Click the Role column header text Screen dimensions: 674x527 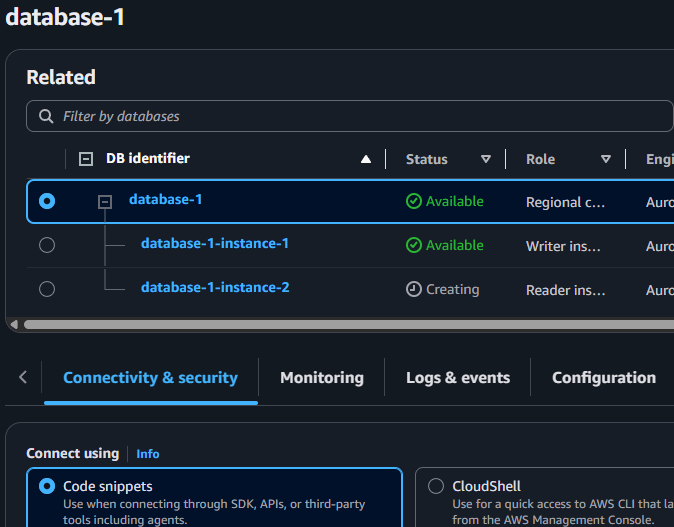(540, 159)
